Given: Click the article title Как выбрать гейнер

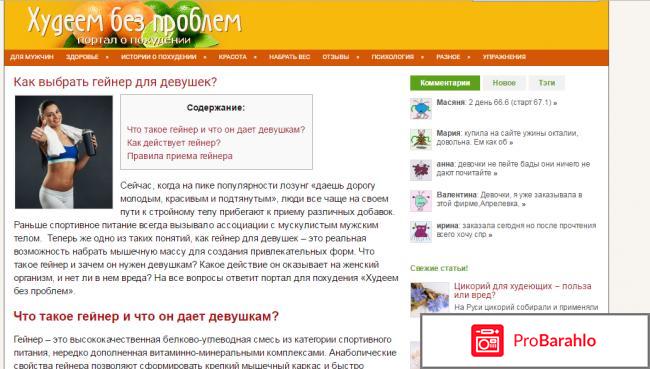Looking at the screenshot, I should (x=115, y=82).
